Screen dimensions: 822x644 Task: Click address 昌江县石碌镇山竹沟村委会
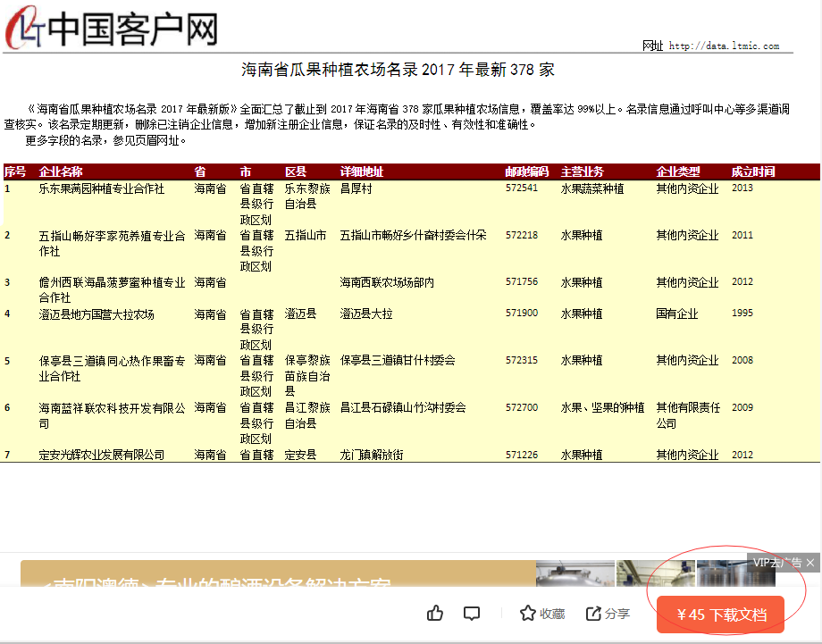coord(403,407)
